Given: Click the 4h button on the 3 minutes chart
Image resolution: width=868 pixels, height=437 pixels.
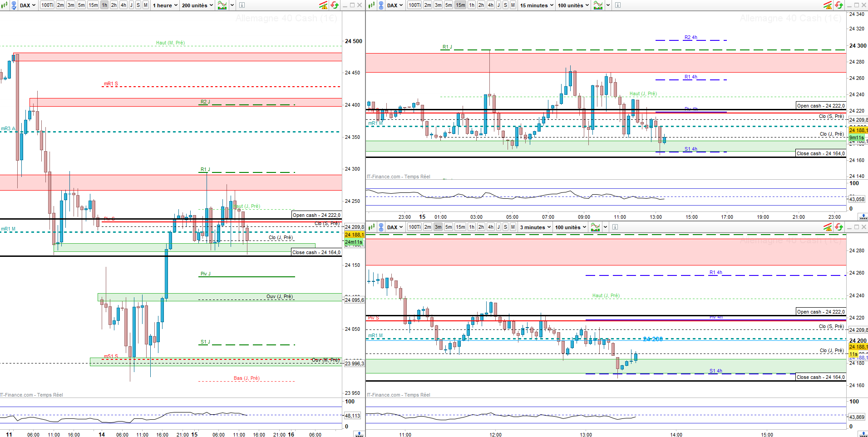Looking at the screenshot, I should coord(491,227).
